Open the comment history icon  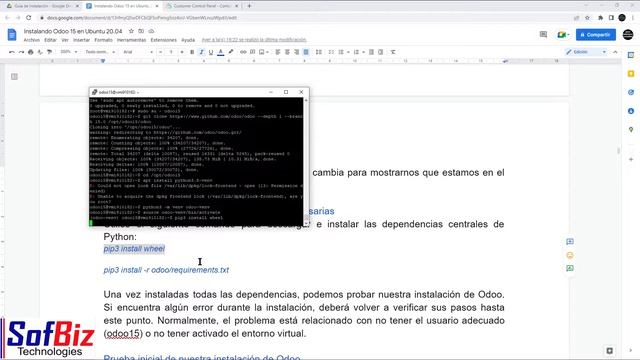543,35
